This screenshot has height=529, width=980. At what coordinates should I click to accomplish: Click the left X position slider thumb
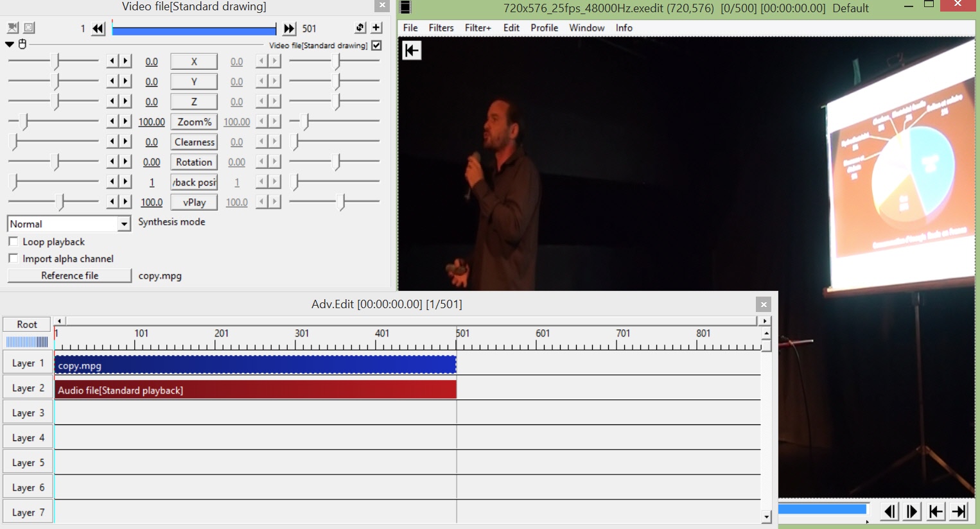[57, 62]
